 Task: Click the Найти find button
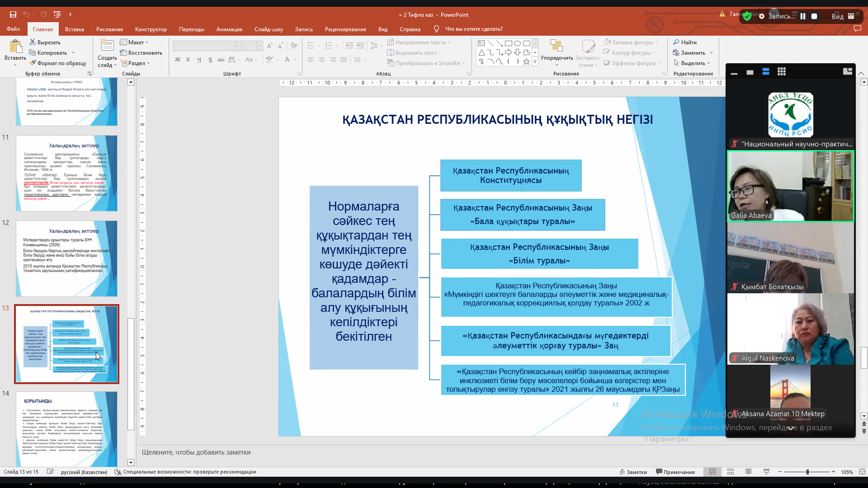(x=684, y=42)
